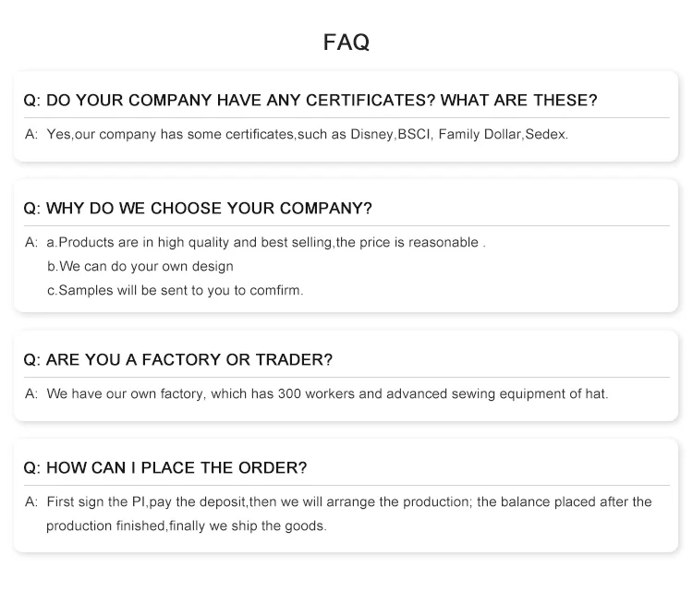
Task: Click the "A:" label under the factory question
Action: (31, 393)
